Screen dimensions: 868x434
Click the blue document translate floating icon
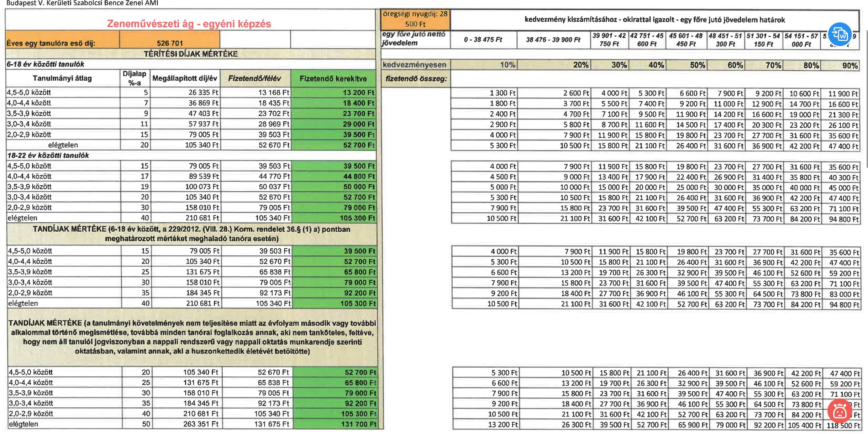(x=839, y=34)
